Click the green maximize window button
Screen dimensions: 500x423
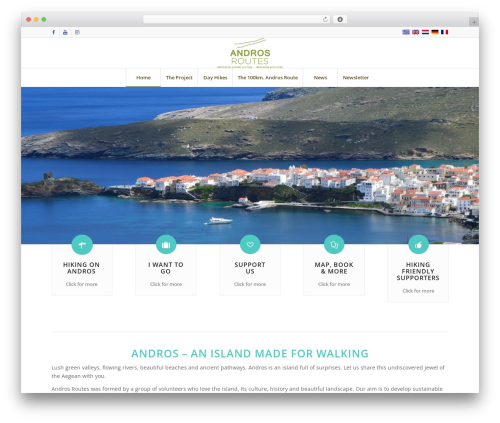(44, 19)
